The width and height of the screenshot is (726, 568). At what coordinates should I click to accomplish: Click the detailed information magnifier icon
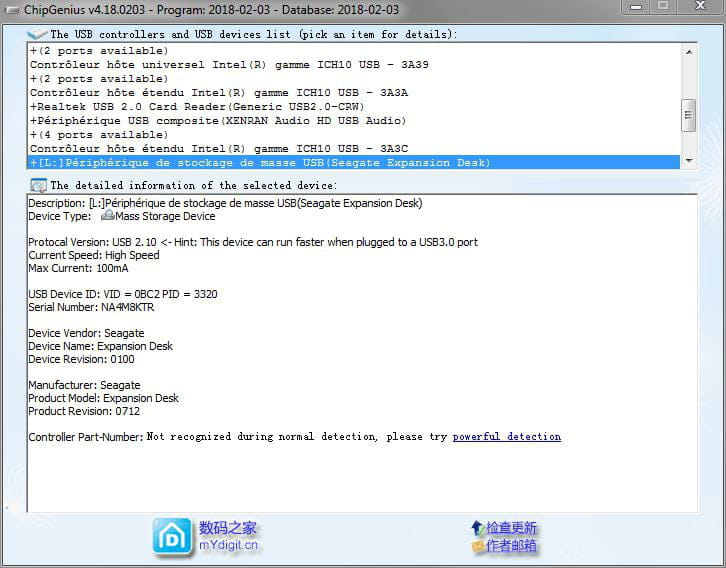pyautogui.click(x=38, y=186)
